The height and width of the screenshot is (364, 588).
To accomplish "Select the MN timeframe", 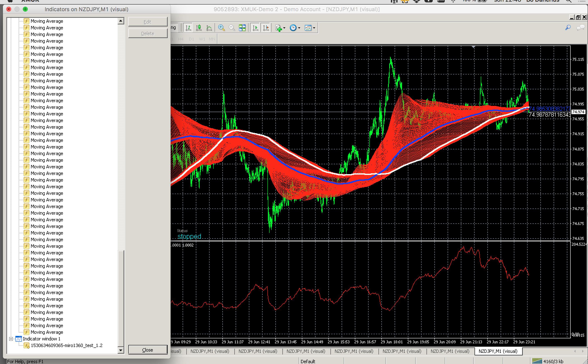I will pos(212,39).
